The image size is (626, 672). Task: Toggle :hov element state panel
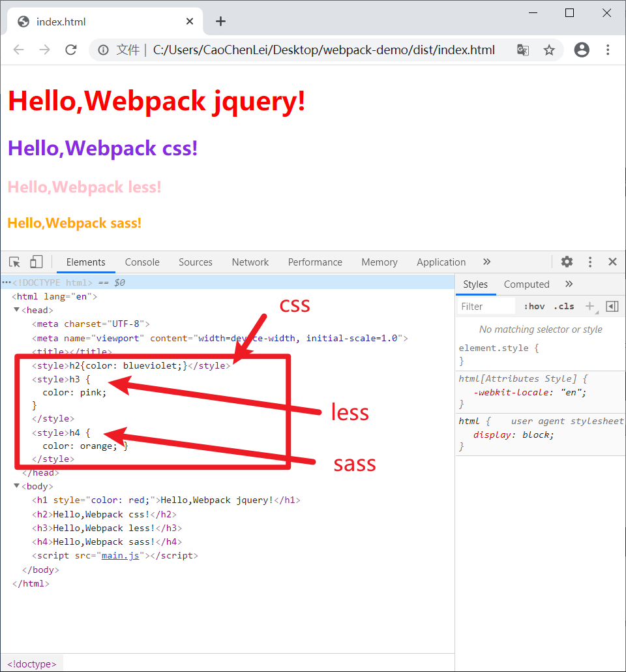coord(534,307)
